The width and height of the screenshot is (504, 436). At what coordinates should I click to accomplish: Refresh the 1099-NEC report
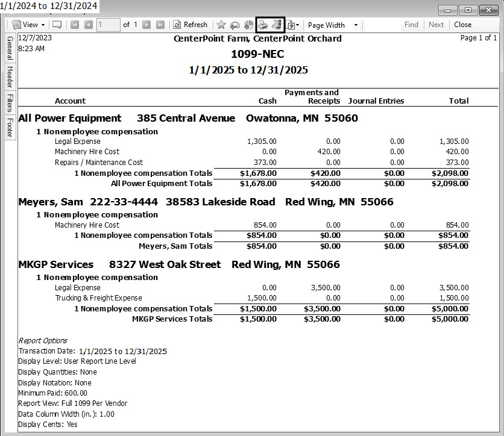[x=190, y=25]
